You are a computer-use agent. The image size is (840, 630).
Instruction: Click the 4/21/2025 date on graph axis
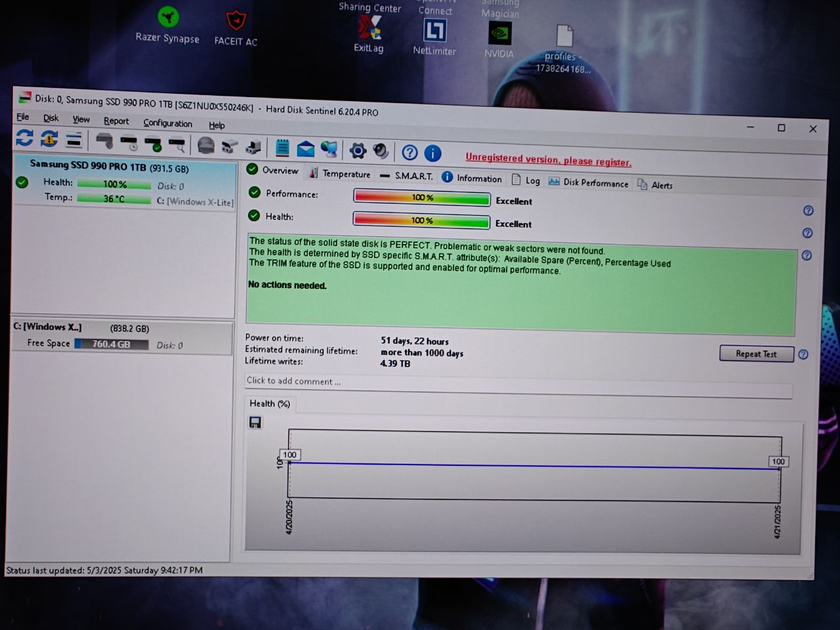point(778,522)
